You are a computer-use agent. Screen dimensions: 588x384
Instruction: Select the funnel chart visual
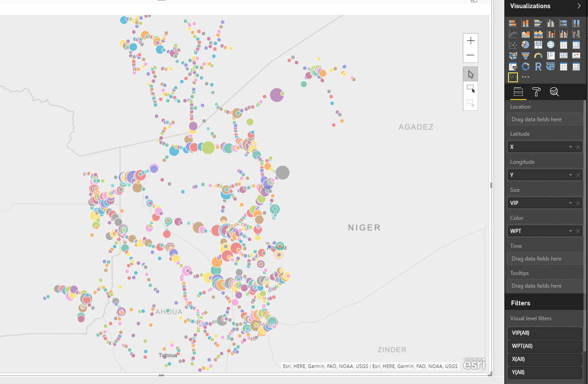525,56
